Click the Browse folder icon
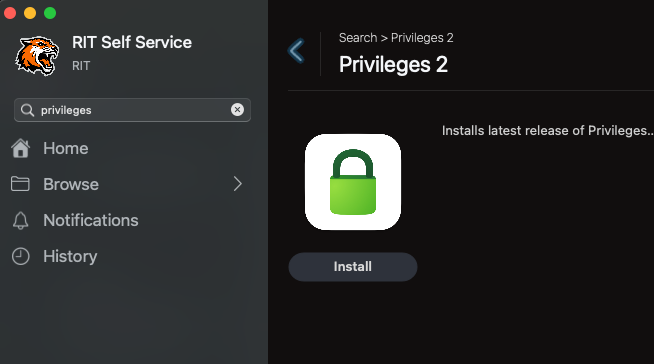The height and width of the screenshot is (364, 654). (x=20, y=184)
